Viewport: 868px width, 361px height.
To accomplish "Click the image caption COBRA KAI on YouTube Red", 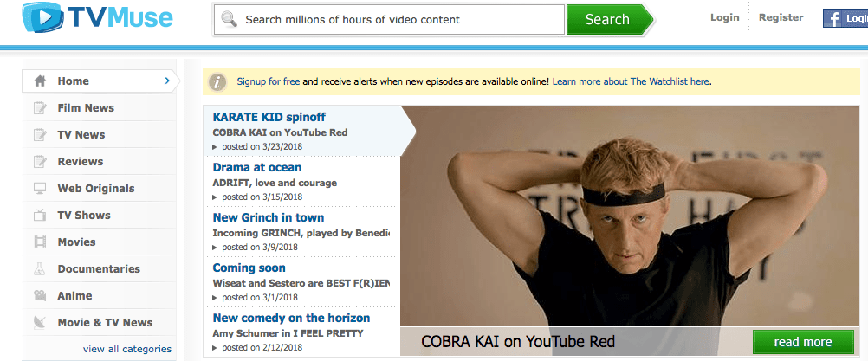I will pyautogui.click(x=518, y=342).
